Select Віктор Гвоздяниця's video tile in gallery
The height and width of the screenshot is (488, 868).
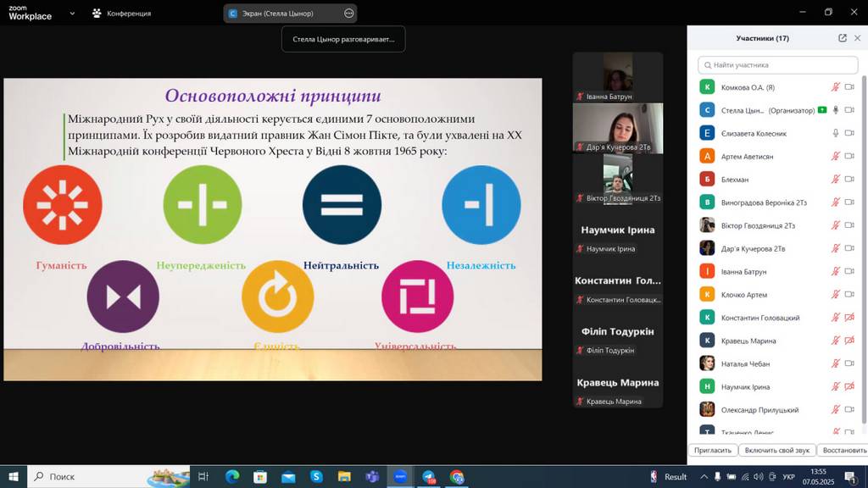[x=618, y=180]
